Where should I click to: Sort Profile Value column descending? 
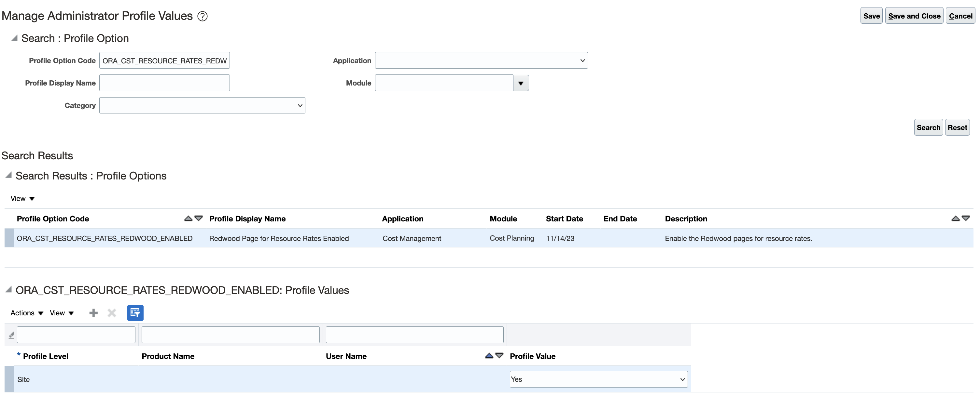pyautogui.click(x=499, y=356)
